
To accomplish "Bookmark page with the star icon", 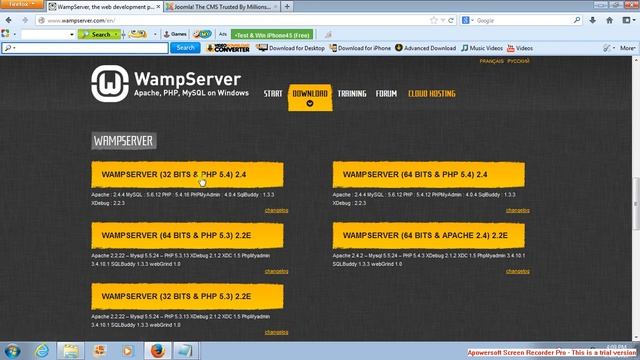I will (x=433, y=20).
